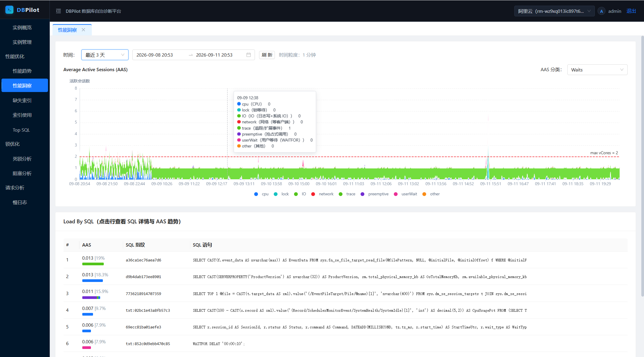The width and height of the screenshot is (644, 357).
Task: Click the DBPilot 数据库自治诊断平台 title
Action: tap(93, 11)
